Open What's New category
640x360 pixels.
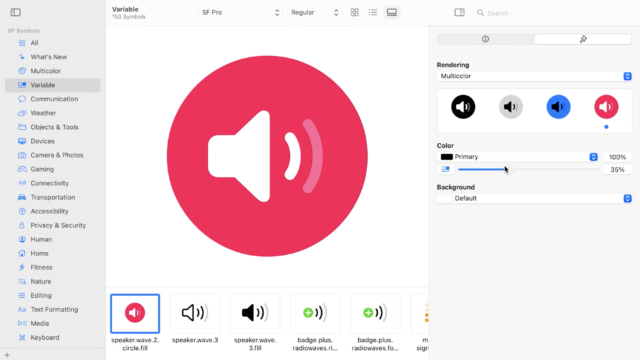[x=53, y=57]
